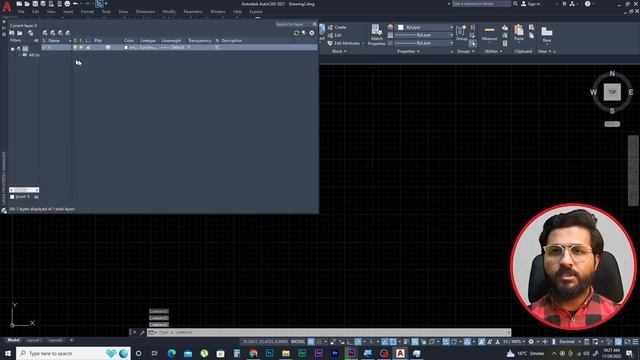
Task: Click New Layer icon in layer manager
Action: [45, 33]
